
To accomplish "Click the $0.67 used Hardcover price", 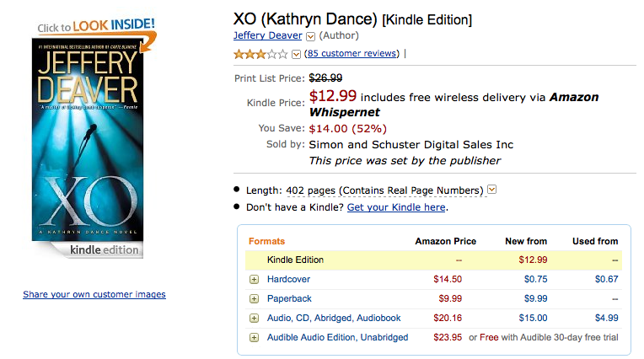I will [607, 279].
